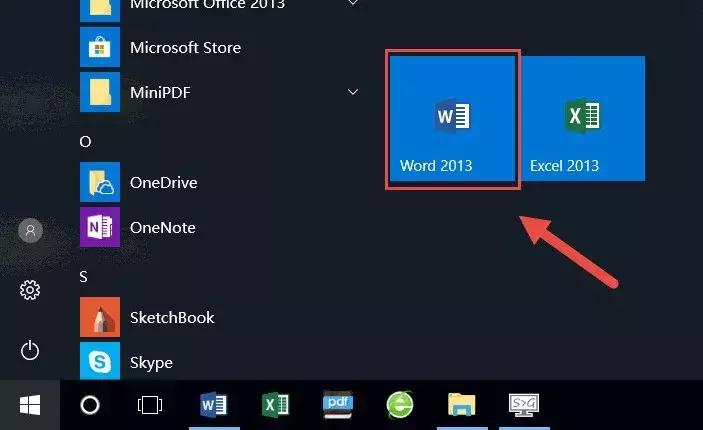Open Cortana search circle on taskbar
The height and width of the screenshot is (430, 703).
pos(90,405)
